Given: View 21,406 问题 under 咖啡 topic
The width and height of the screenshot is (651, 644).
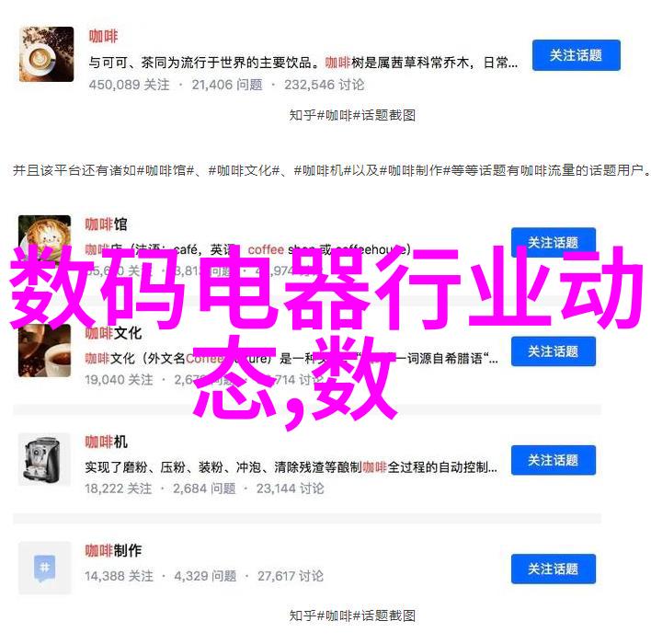Looking at the screenshot, I should [x=227, y=85].
